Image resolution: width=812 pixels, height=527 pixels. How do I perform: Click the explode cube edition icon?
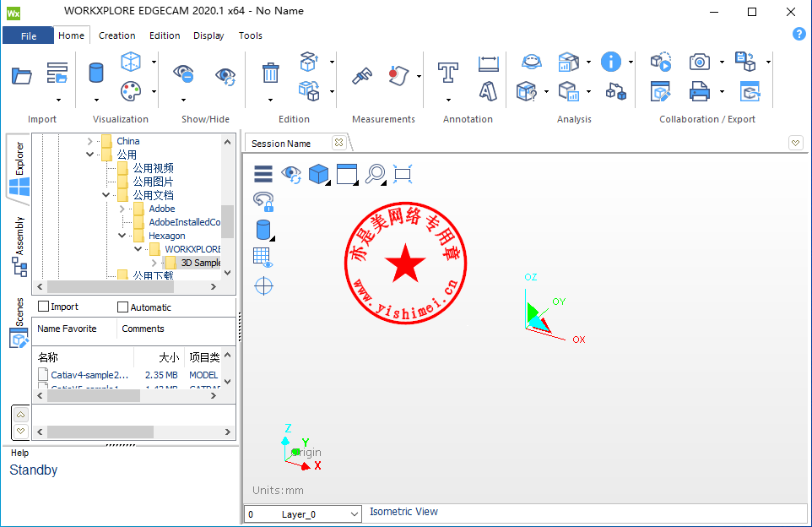pyautogui.click(x=309, y=62)
